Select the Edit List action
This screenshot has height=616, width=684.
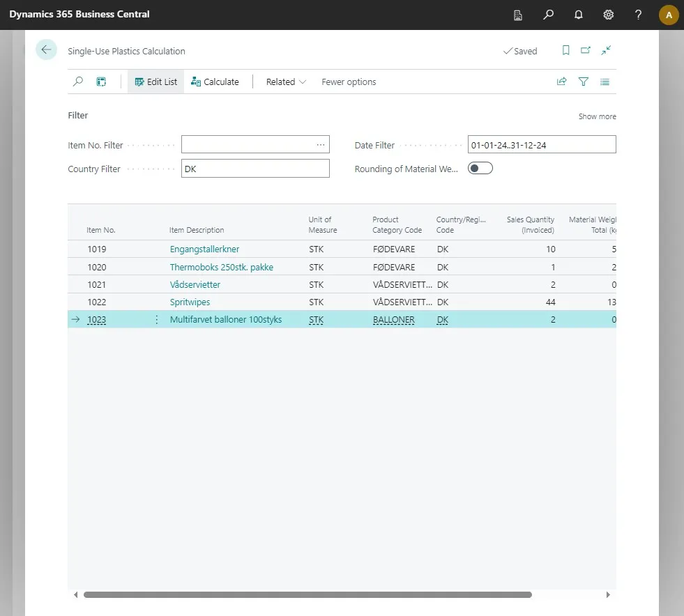pos(155,82)
